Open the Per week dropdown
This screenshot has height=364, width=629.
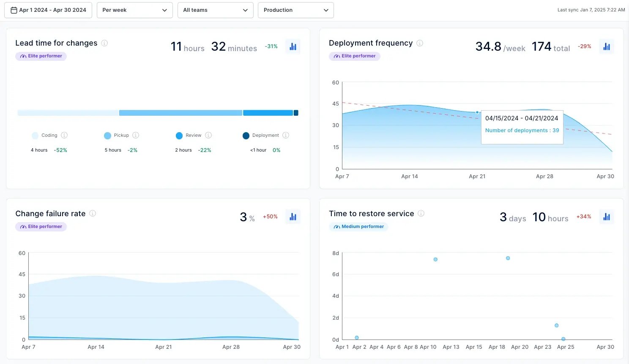pos(134,10)
